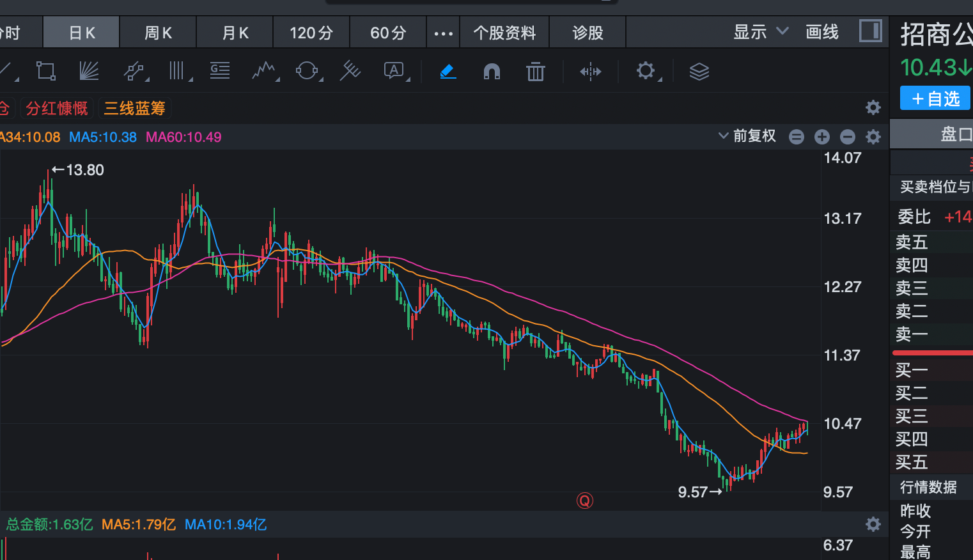Select the blue eraser highlighter tool
Viewport: 973px width, 560px height.
[x=448, y=71]
